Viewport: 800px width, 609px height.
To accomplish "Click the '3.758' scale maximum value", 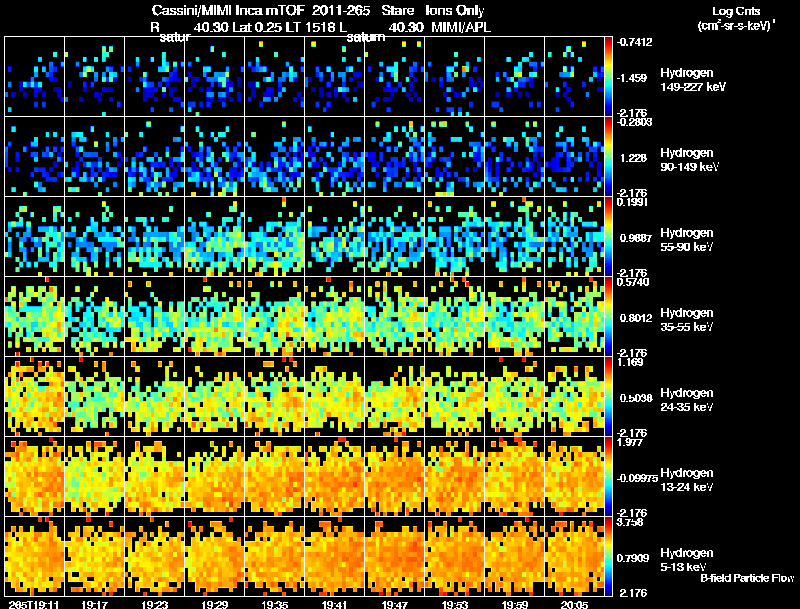I will click(630, 522).
